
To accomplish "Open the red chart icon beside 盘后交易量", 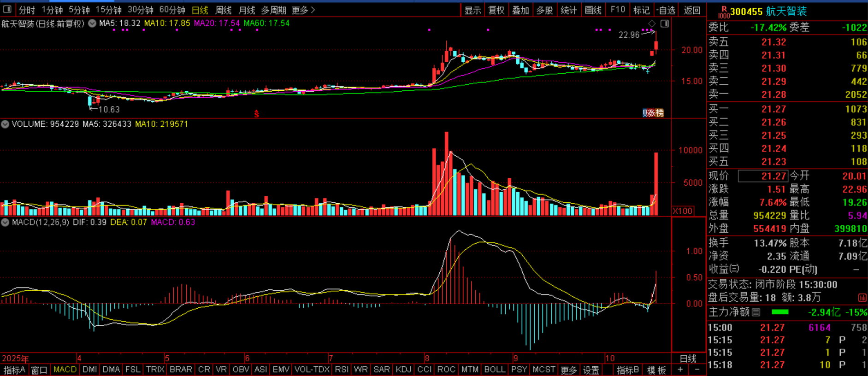I will (862, 298).
